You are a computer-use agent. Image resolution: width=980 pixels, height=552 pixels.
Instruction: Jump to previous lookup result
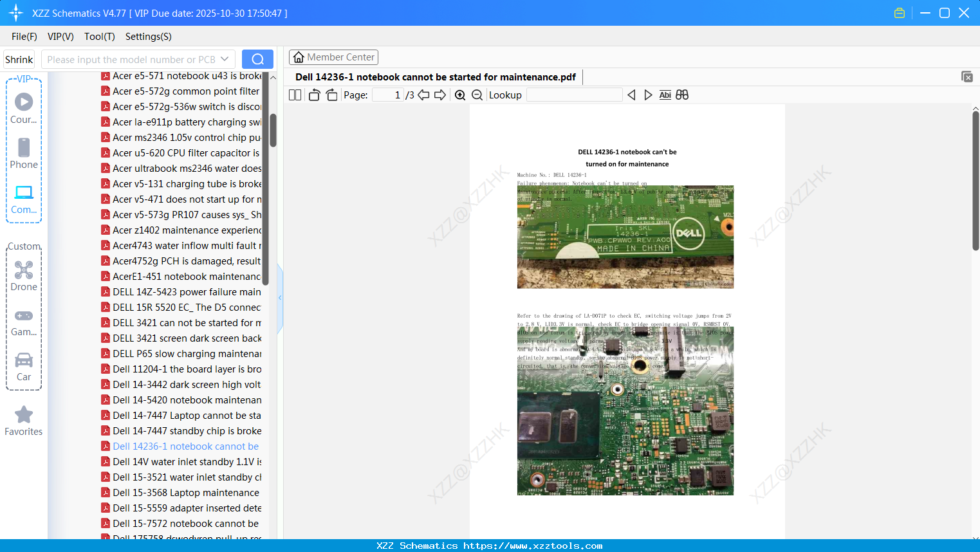[631, 95]
